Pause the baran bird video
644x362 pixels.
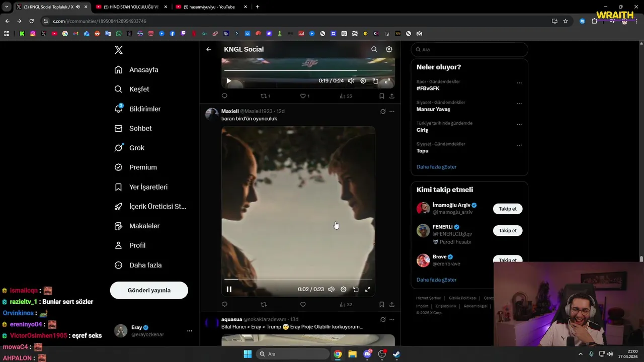point(229,289)
